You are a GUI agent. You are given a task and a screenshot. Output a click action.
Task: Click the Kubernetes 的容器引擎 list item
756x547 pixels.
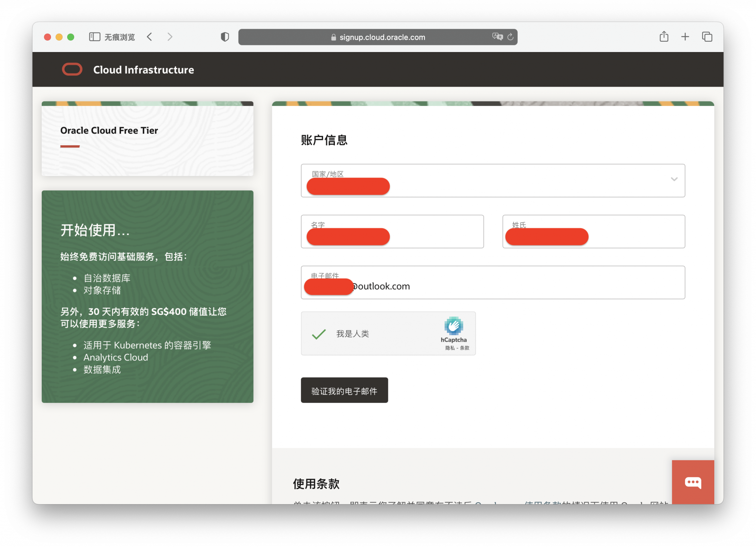[x=147, y=345]
